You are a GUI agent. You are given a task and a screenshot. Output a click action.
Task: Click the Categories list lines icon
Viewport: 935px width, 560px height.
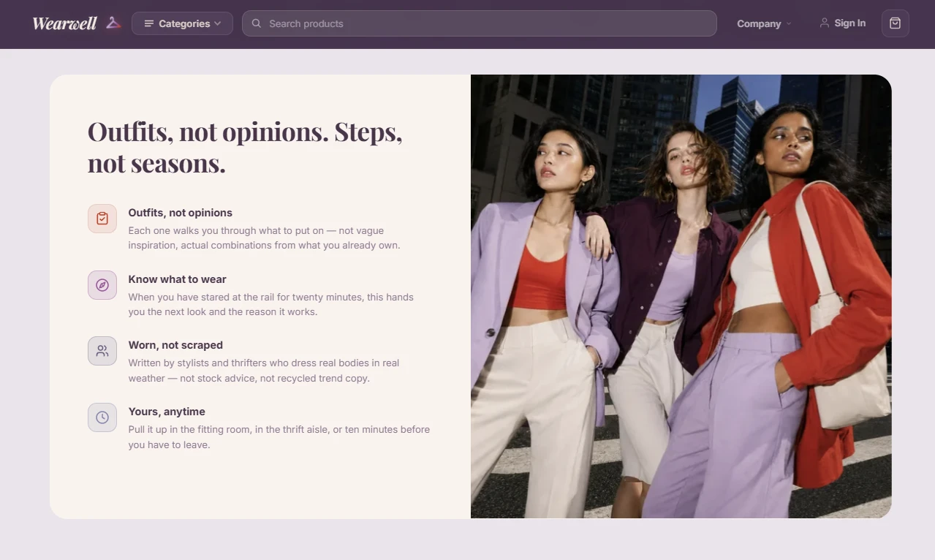tap(149, 23)
